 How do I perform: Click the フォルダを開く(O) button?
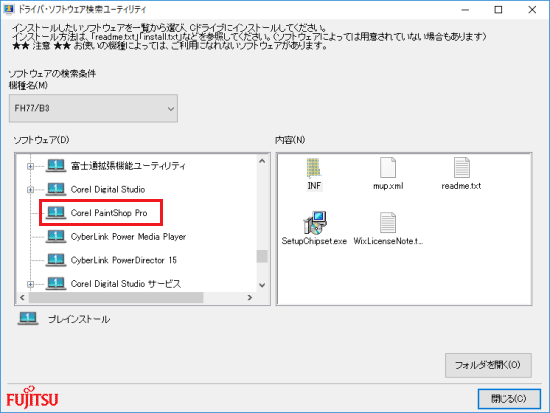488,365
